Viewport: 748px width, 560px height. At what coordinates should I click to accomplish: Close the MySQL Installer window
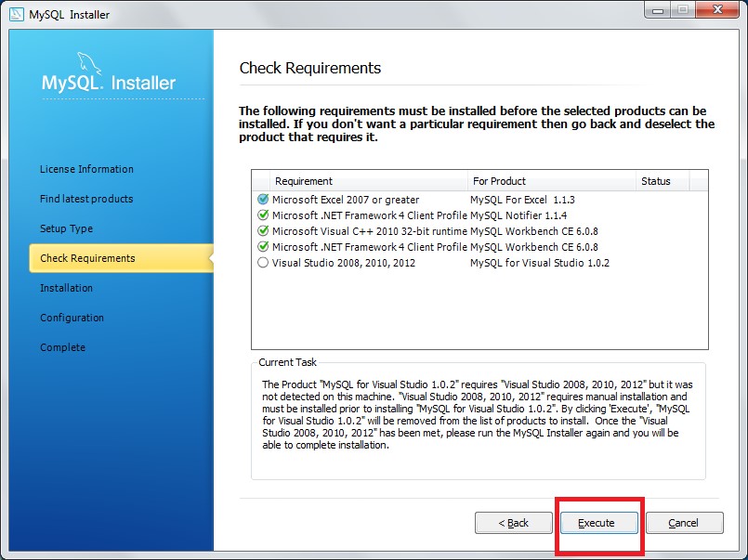(x=717, y=9)
